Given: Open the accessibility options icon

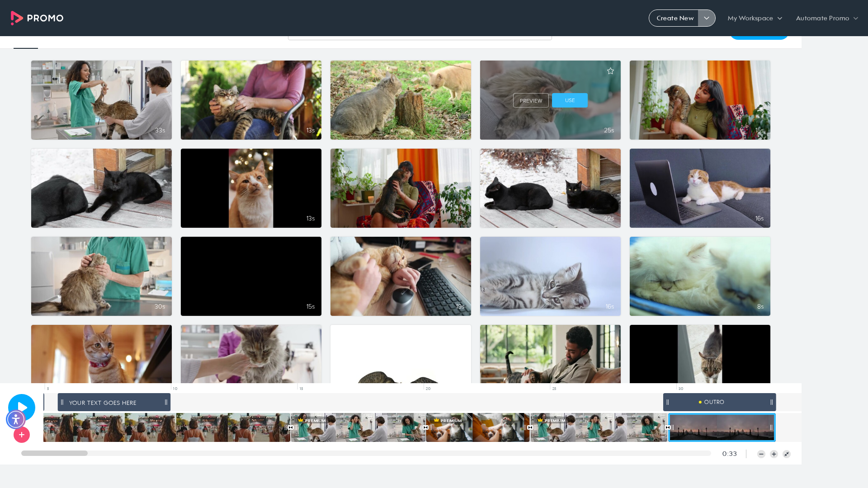Looking at the screenshot, I should [x=16, y=419].
